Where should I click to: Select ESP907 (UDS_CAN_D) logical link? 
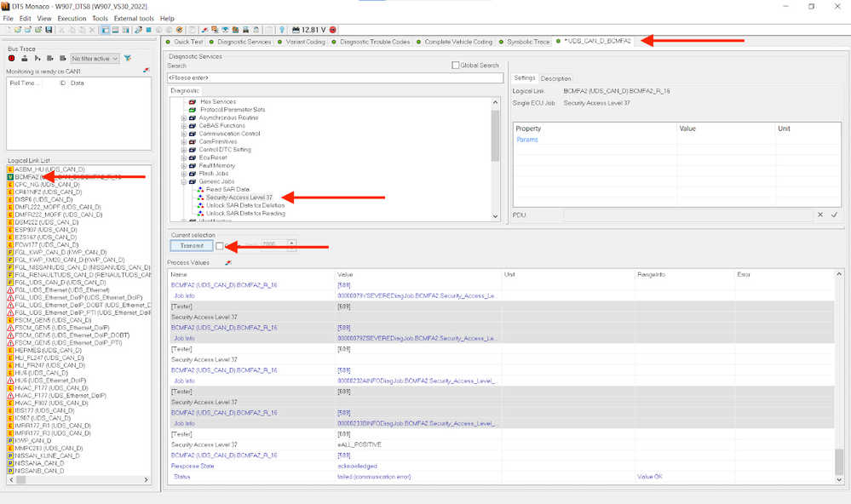(x=47, y=230)
